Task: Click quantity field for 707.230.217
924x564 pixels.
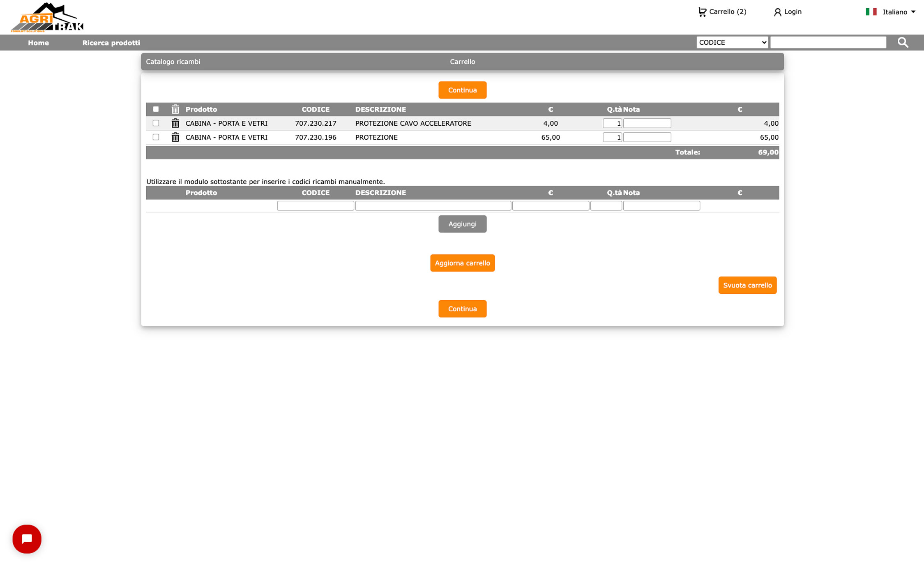Action: pos(612,123)
